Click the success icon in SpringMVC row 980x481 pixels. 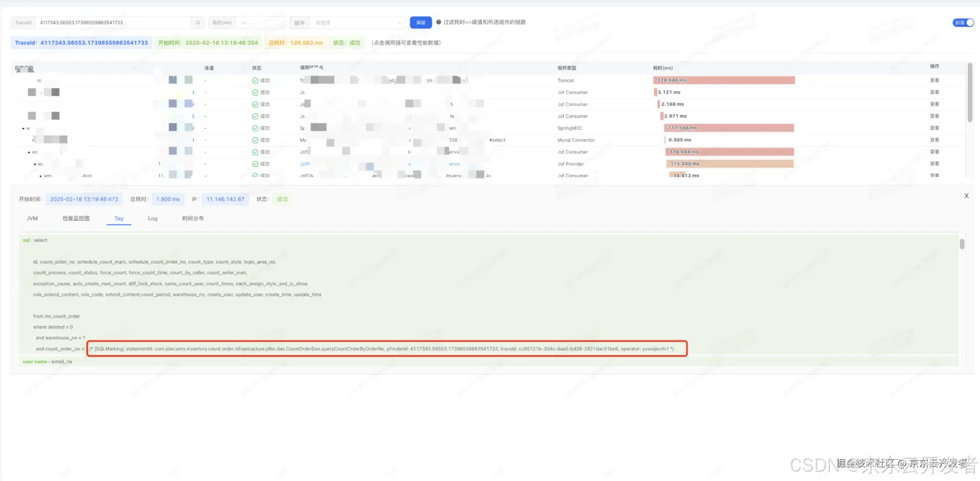(x=255, y=128)
